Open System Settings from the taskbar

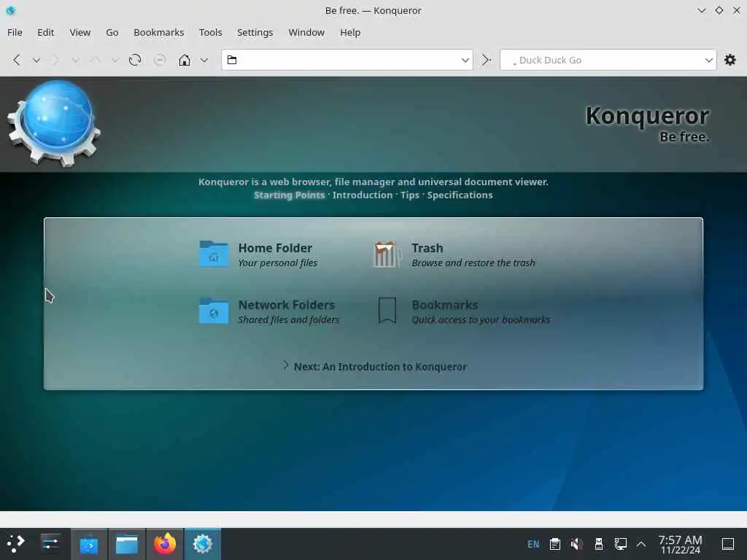point(50,544)
